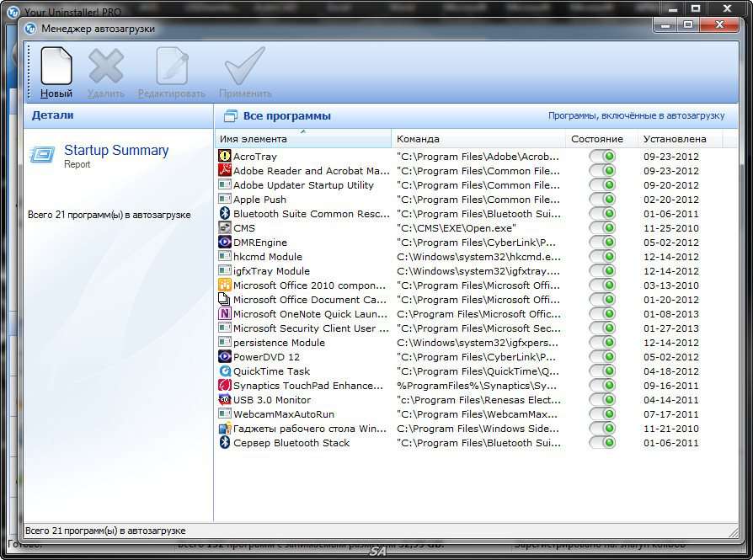Select the AcroTray entry icon

coord(225,157)
